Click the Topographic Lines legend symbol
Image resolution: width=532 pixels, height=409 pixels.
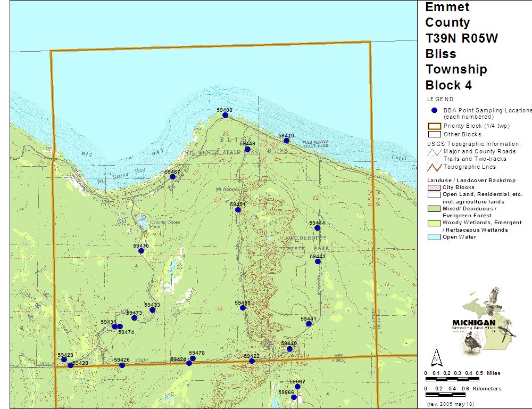click(x=434, y=167)
